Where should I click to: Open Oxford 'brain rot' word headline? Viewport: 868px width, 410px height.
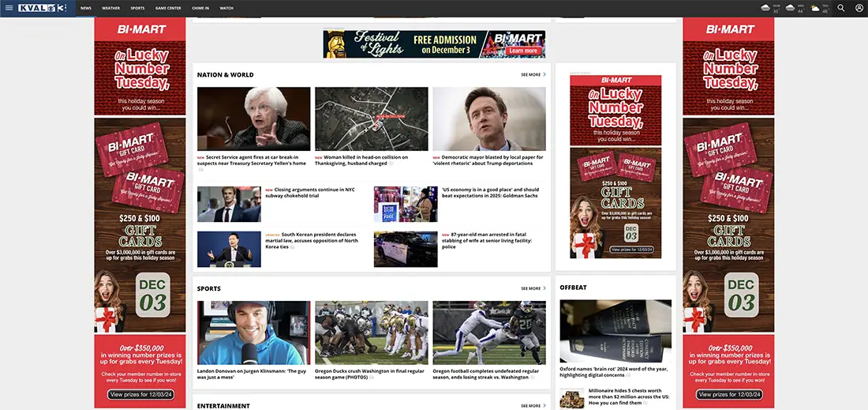coord(614,372)
